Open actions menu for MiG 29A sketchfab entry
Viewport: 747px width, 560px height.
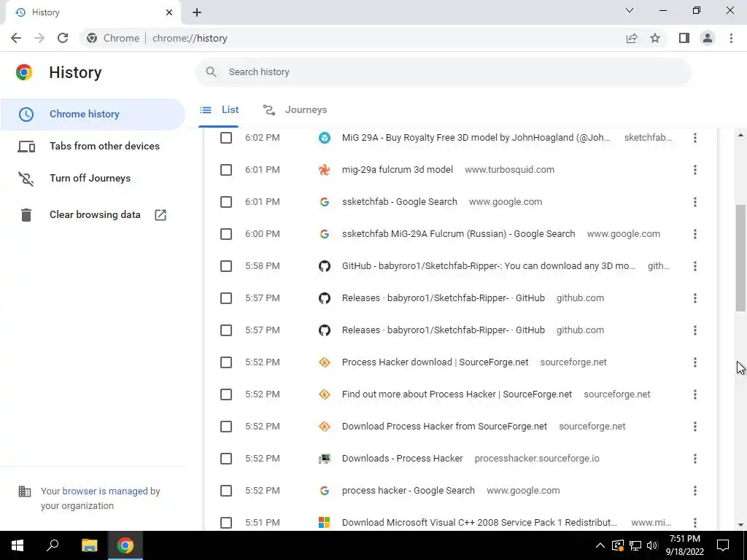pyautogui.click(x=694, y=138)
